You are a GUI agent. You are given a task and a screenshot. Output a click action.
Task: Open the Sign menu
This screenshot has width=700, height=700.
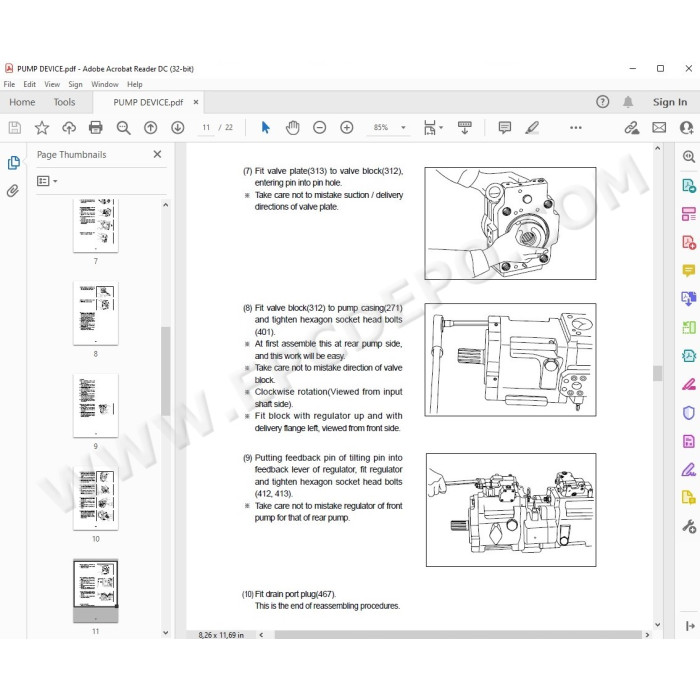75,84
